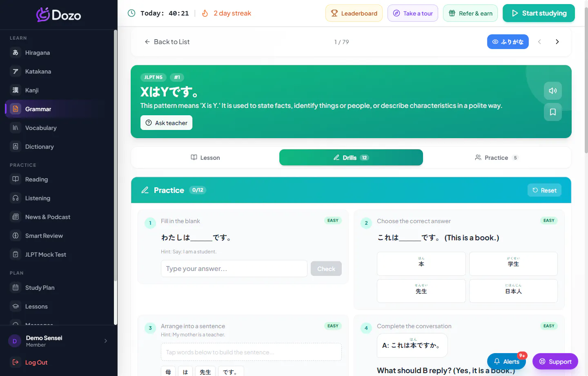
Task: Open Hiragana from the sidebar
Action: pyautogui.click(x=57, y=53)
